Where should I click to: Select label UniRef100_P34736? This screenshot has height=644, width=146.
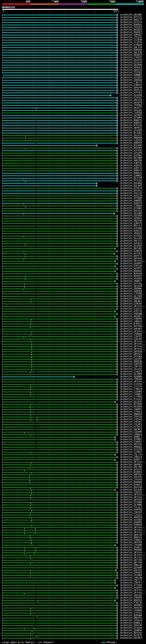(131, 602)
